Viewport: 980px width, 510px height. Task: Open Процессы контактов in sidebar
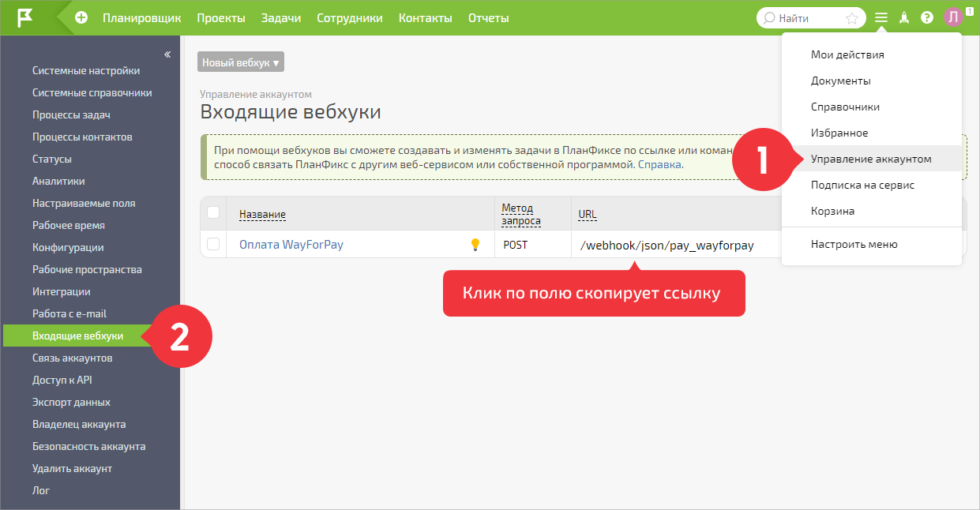[82, 137]
